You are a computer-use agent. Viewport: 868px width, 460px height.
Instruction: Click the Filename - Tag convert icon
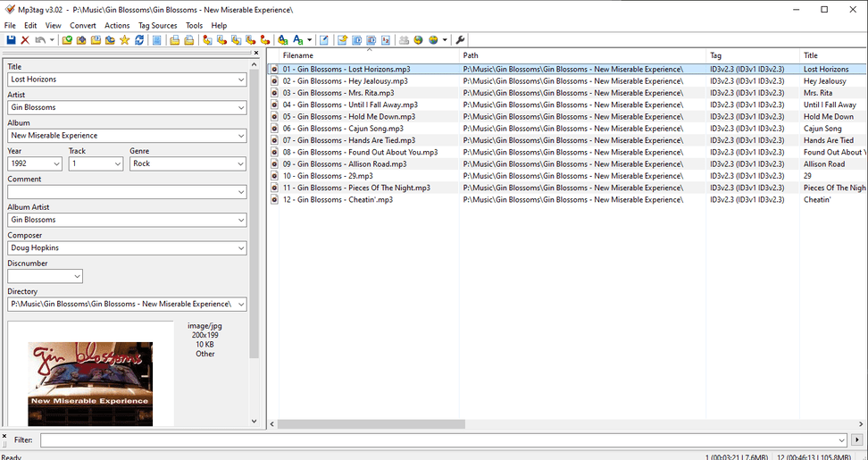tap(222, 40)
